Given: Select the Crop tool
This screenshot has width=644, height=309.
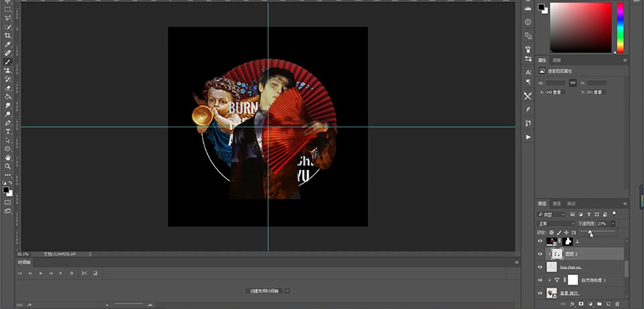Looking at the screenshot, I should (8, 35).
